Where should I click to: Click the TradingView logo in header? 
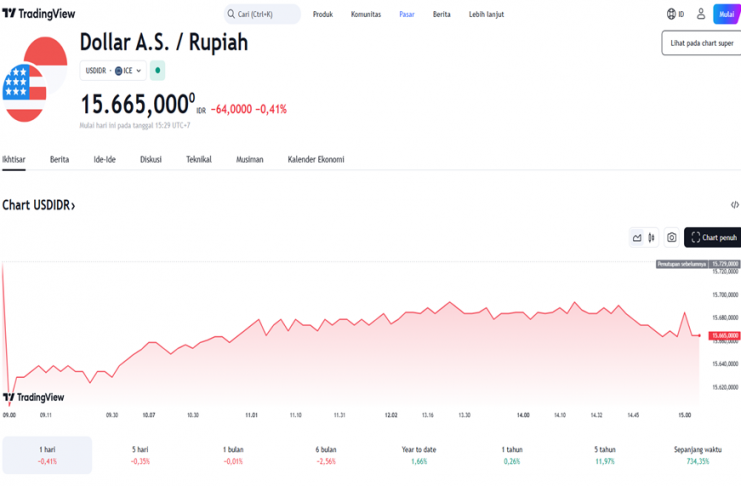(x=38, y=14)
